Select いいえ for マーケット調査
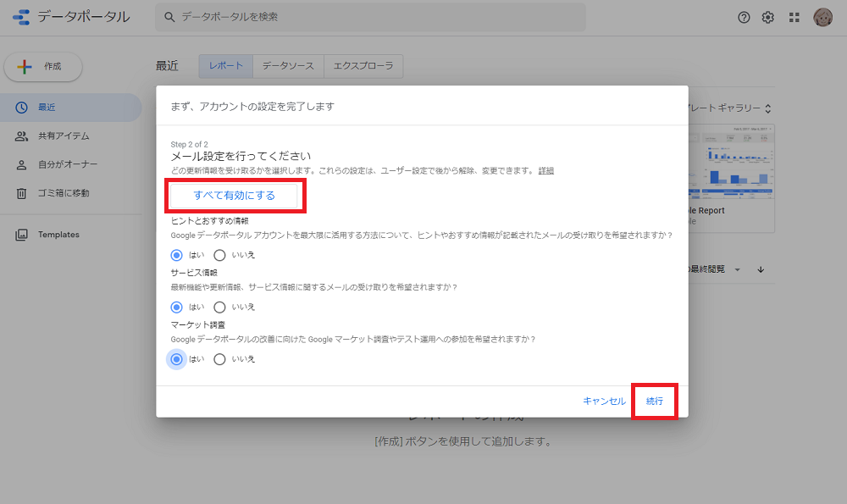Screen dimensions: 847x504 point(219,358)
